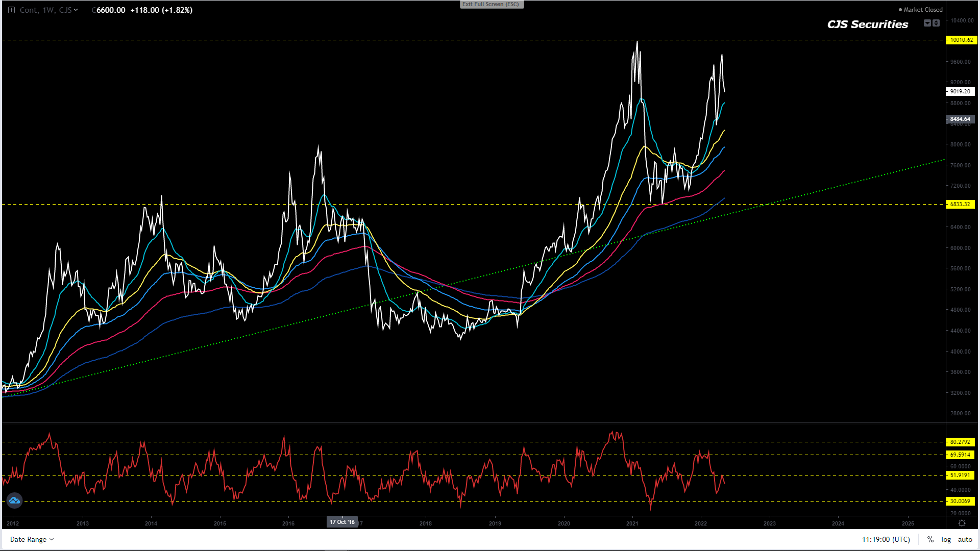This screenshot has height=551, width=980.
Task: Click the 11:19:00 (UTC) timezone button
Action: [886, 539]
